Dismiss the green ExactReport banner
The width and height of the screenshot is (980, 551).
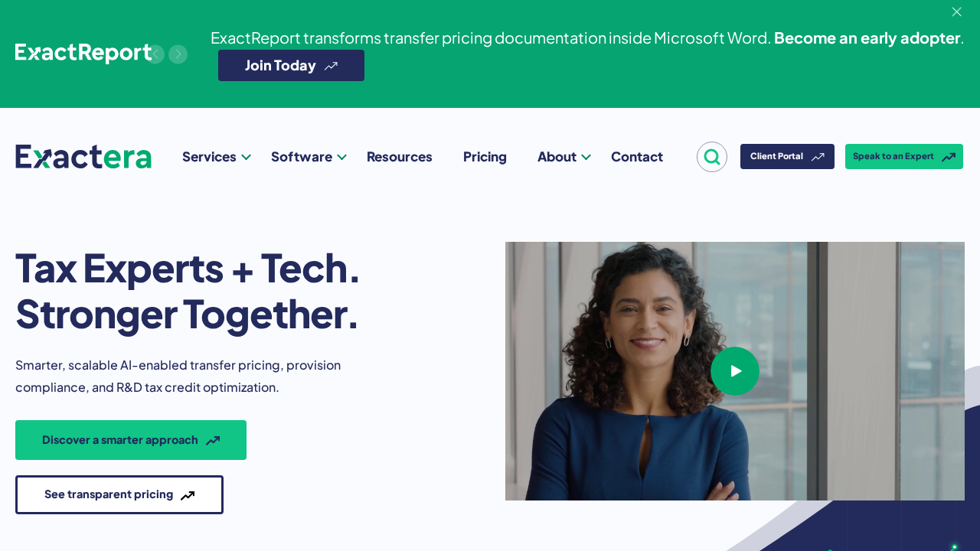click(x=956, y=11)
